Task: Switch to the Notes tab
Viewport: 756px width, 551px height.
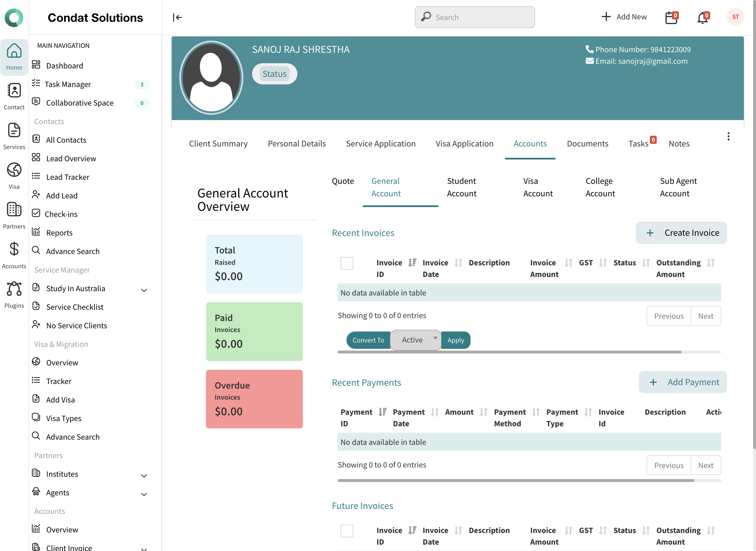Action: click(679, 144)
